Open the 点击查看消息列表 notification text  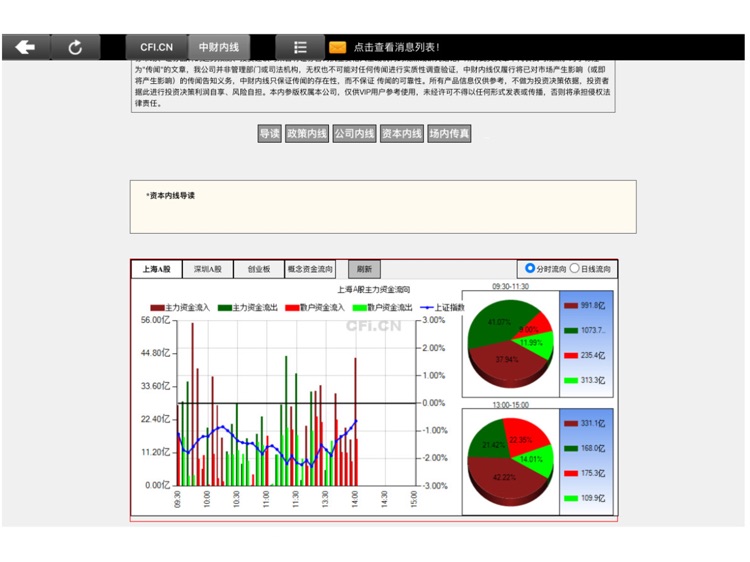tap(396, 47)
